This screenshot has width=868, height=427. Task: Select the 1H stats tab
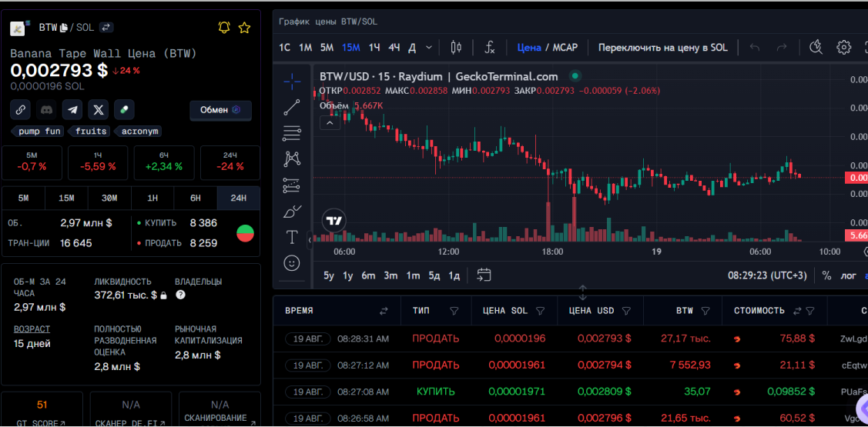point(152,198)
